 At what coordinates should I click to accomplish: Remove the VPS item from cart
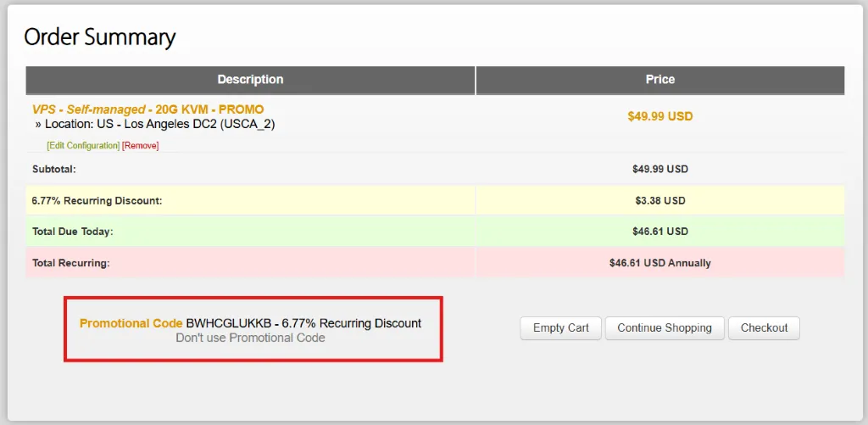141,146
